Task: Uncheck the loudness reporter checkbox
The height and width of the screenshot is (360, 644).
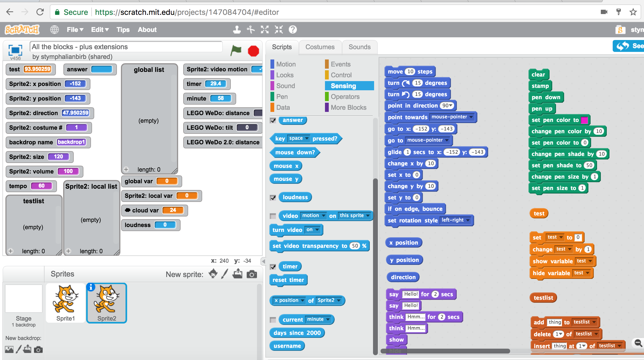Action: 273,198
